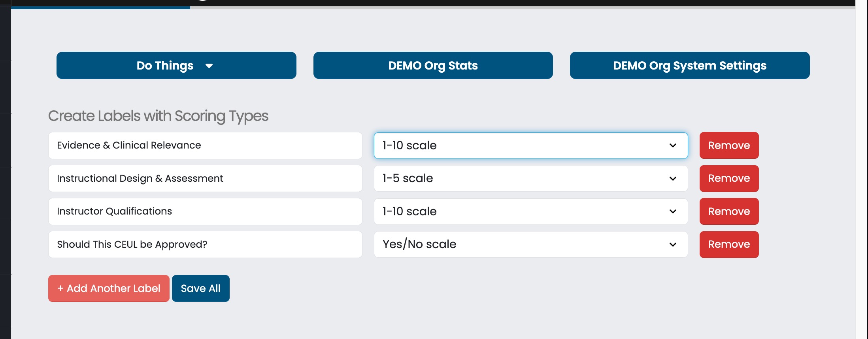Click Add Another Label button
The image size is (868, 339).
click(109, 288)
